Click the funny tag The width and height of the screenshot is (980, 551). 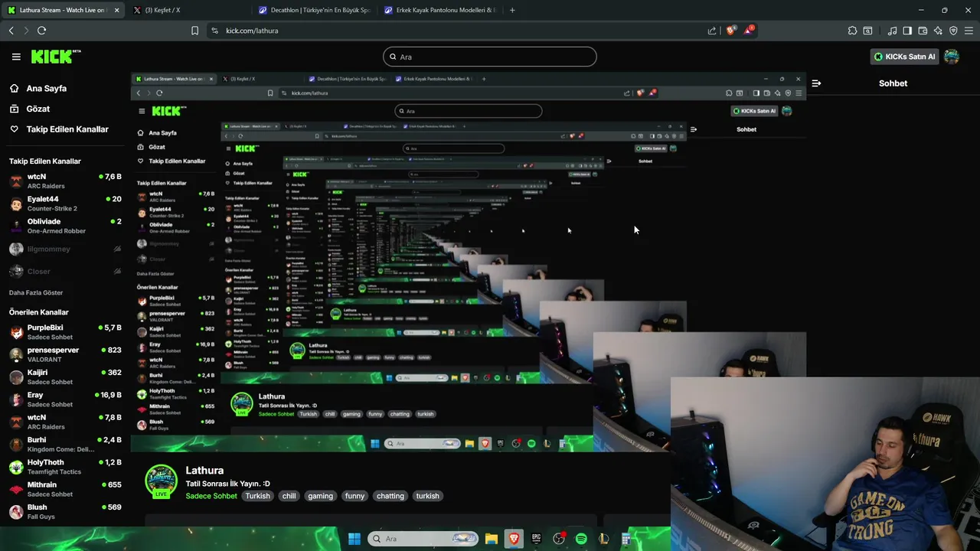pos(354,496)
